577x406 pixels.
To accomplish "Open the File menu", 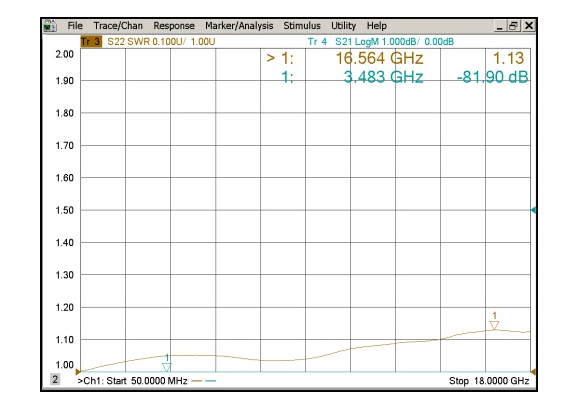I will coord(75,26).
